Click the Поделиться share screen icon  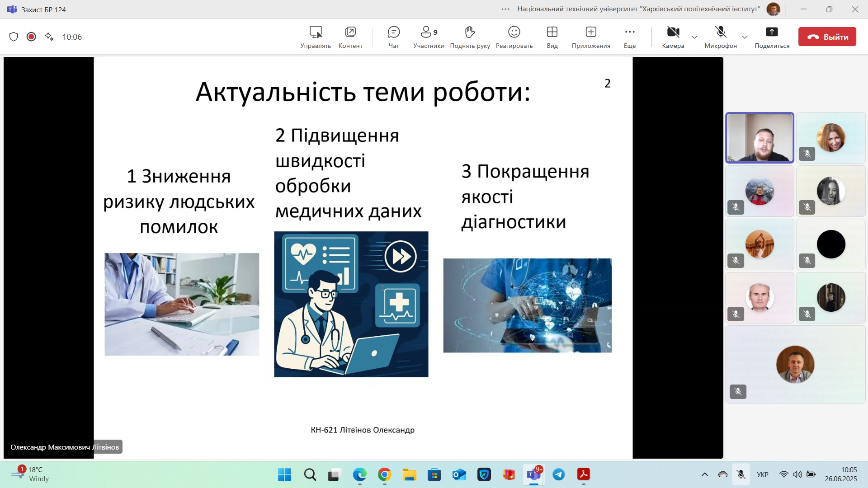772,37
